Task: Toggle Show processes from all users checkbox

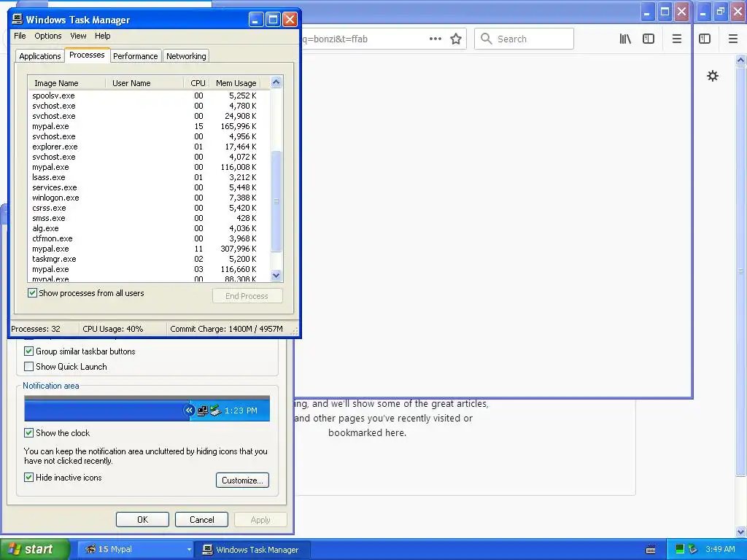Action: (x=32, y=293)
